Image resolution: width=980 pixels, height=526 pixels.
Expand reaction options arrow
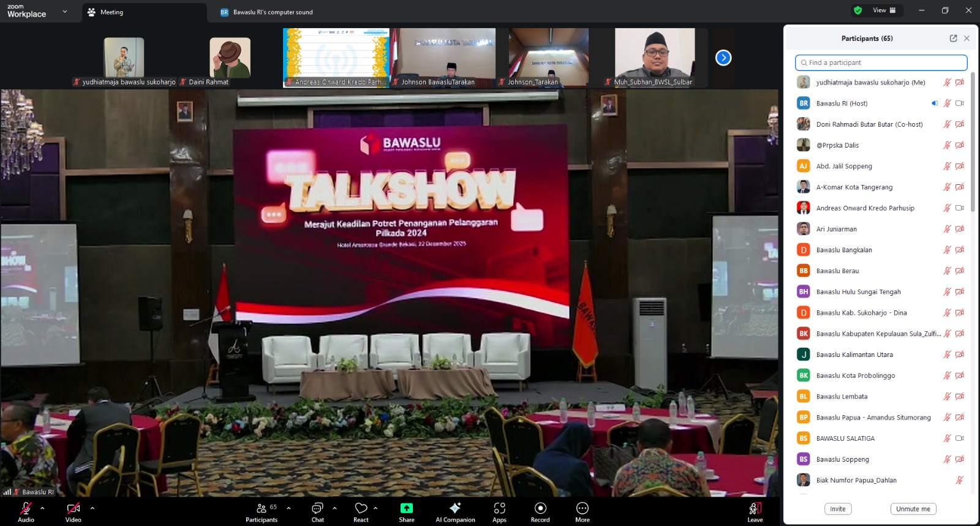click(x=375, y=508)
